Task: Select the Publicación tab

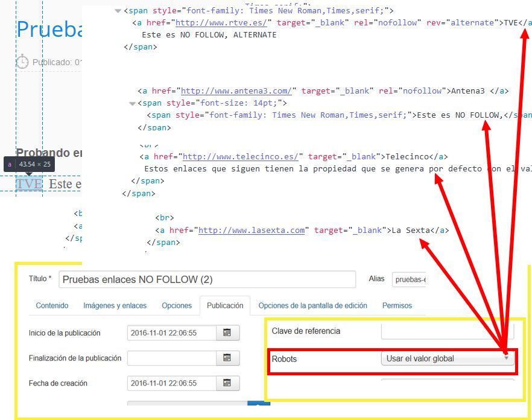Action: point(225,305)
